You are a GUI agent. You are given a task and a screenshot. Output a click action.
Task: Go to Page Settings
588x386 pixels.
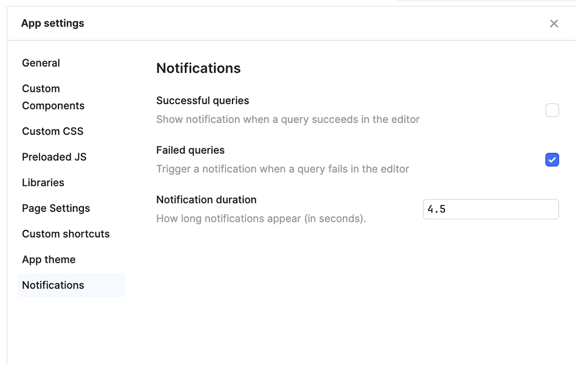pos(56,209)
